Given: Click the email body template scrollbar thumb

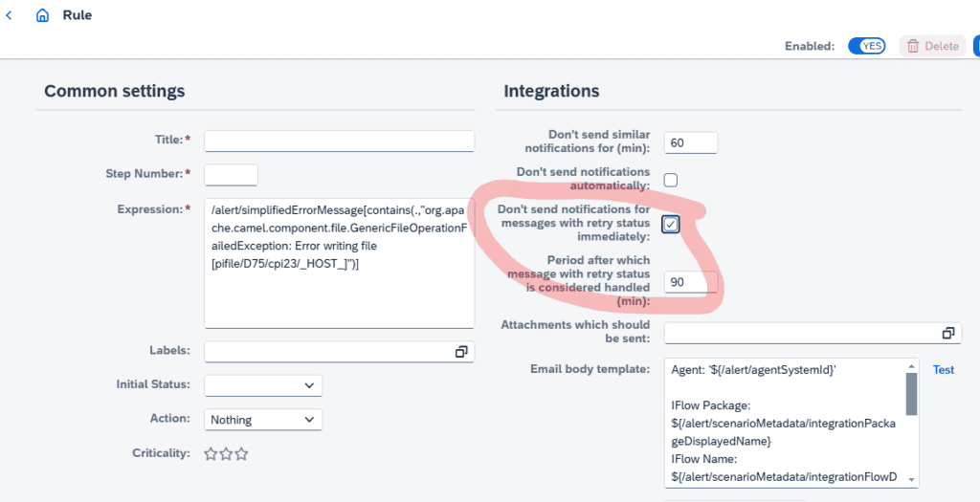Looking at the screenshot, I should tap(912, 394).
